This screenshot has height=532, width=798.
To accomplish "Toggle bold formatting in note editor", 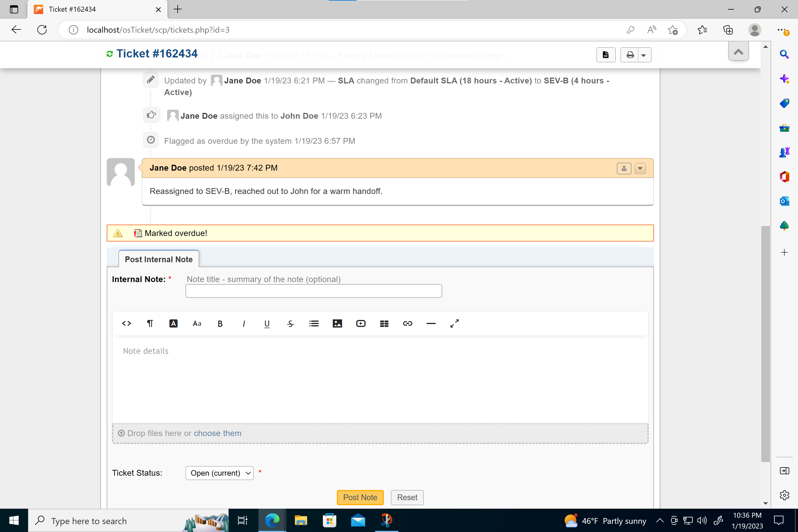I will coord(220,323).
